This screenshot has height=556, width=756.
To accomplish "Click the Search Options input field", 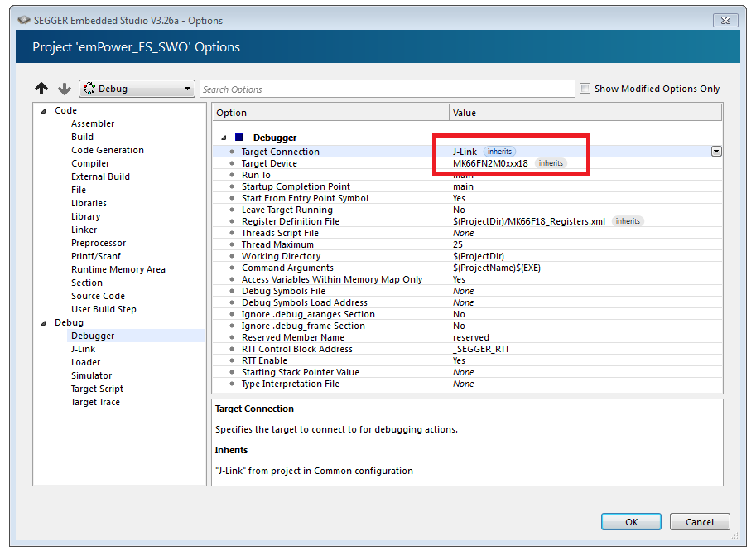I will [x=387, y=89].
